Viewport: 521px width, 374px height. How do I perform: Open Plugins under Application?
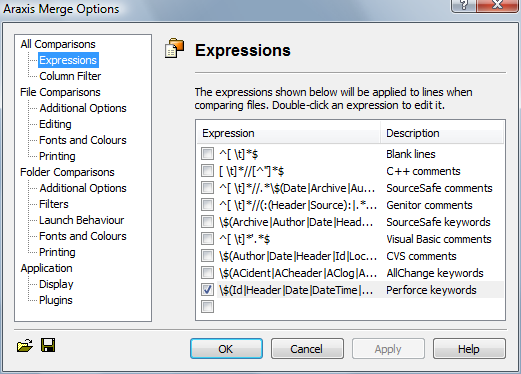coord(56,300)
